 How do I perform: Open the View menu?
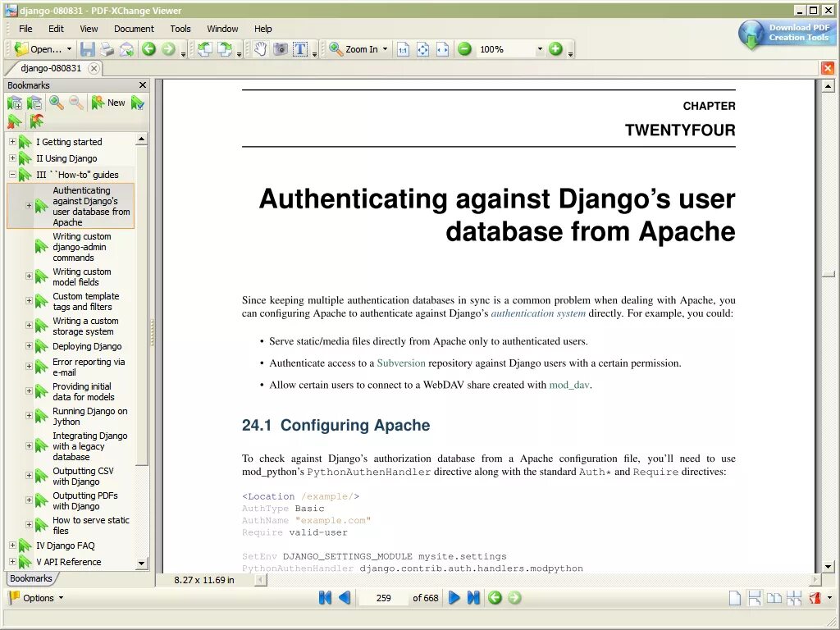click(x=89, y=29)
